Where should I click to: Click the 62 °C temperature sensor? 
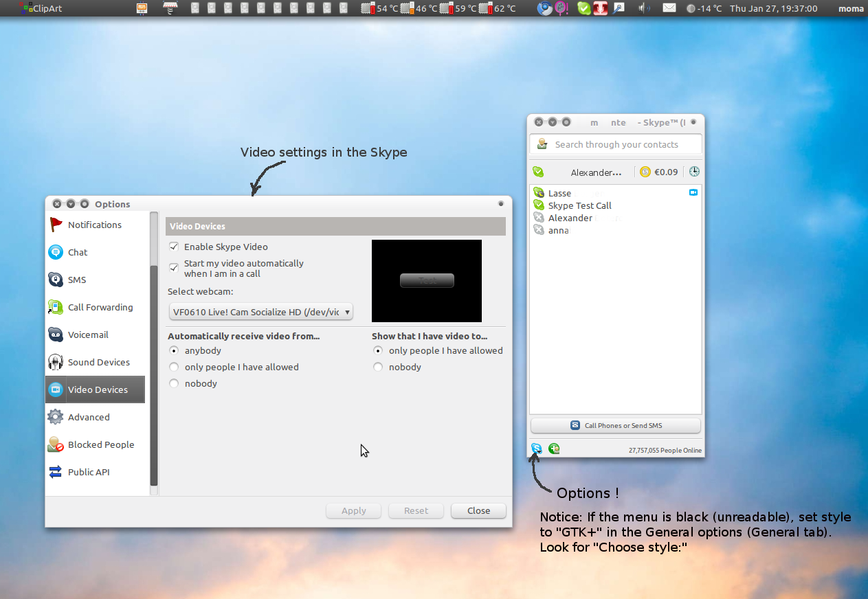coord(498,8)
